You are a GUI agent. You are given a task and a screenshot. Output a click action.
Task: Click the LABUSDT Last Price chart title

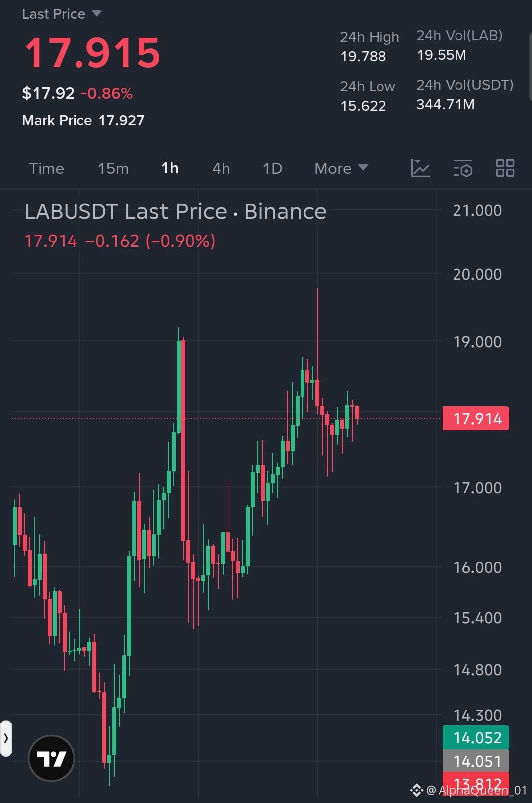pos(175,211)
